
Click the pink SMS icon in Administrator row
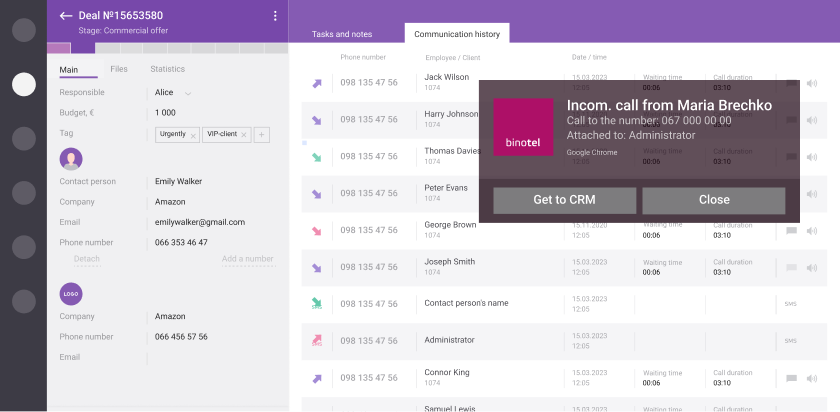317,340
